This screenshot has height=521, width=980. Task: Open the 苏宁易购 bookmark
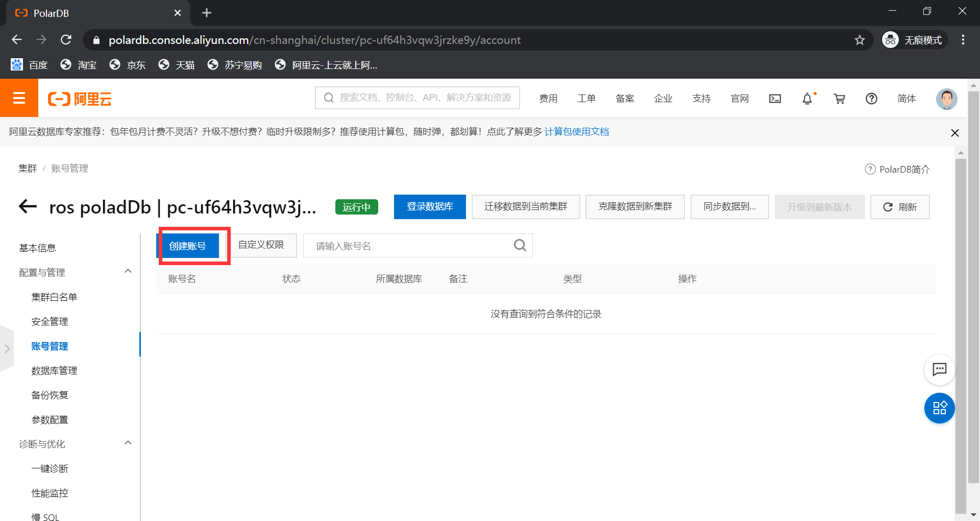(x=235, y=65)
